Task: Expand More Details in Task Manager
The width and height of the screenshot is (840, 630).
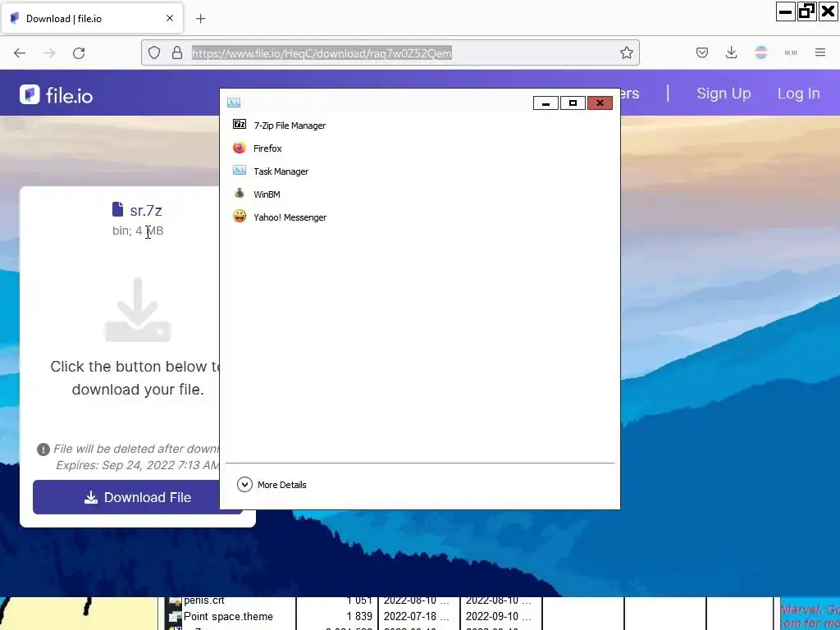Action: pos(272,484)
